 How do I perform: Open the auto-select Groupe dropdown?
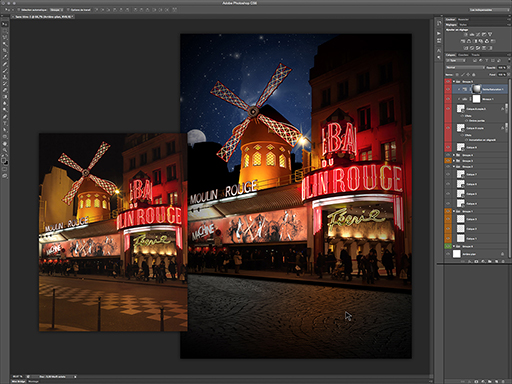click(x=56, y=10)
